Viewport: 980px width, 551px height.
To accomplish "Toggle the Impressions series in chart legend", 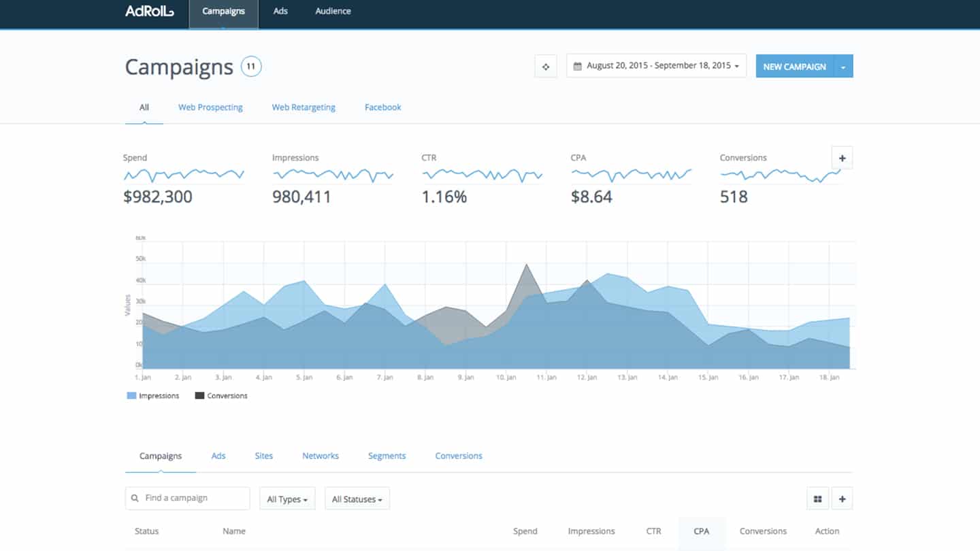I will click(153, 396).
